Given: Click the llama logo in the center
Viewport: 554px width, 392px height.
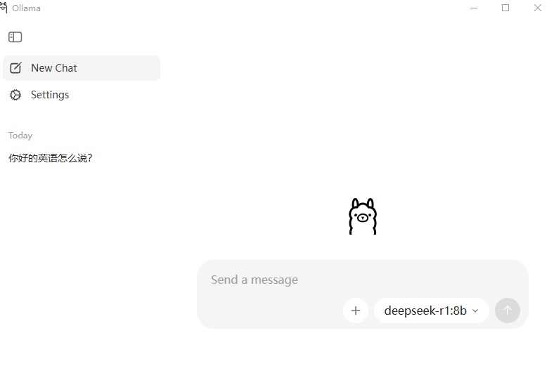Looking at the screenshot, I should pos(363,216).
